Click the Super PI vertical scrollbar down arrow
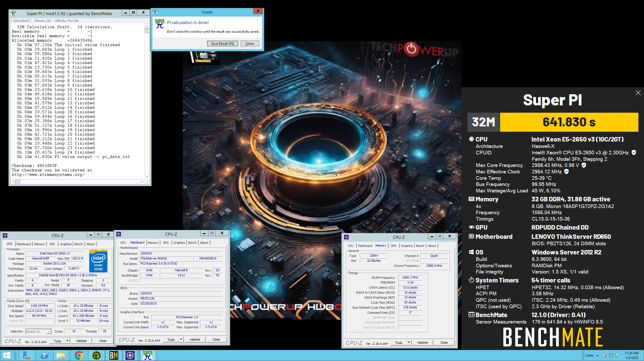This screenshot has height=361, width=644. pyautogui.click(x=147, y=177)
